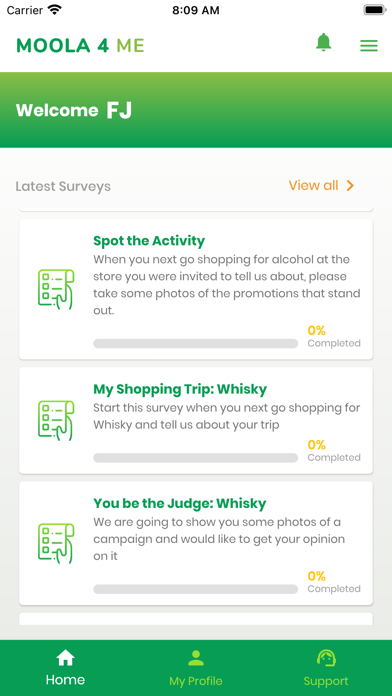Open the hamburger menu
392x696 pixels.
click(369, 46)
